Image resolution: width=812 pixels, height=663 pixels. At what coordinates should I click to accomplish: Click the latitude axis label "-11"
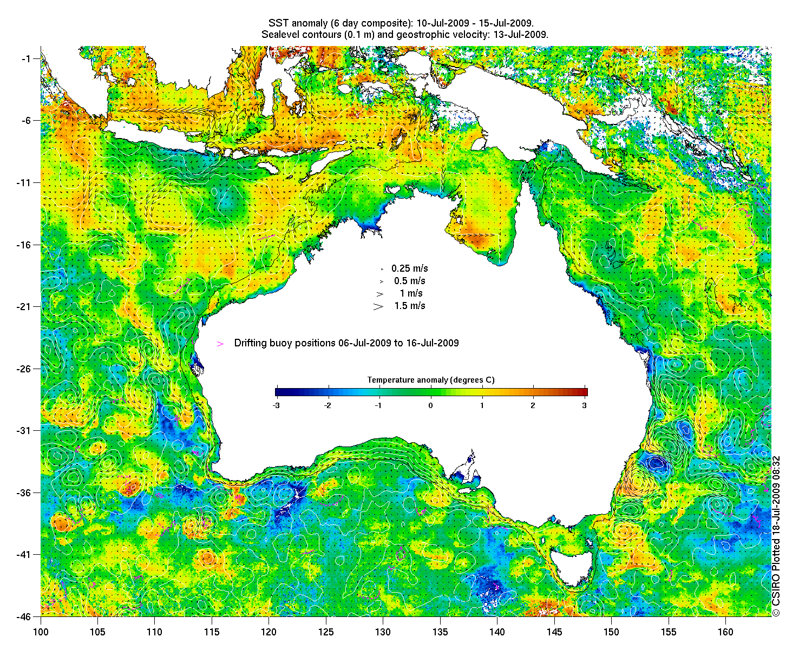(x=24, y=183)
